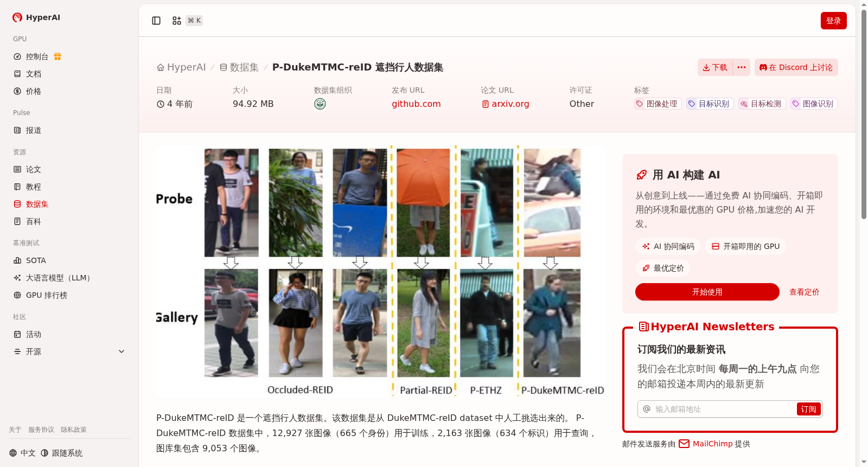The height and width of the screenshot is (467, 868).
Task: Click the clock icon beside 4 年前
Action: [161, 104]
